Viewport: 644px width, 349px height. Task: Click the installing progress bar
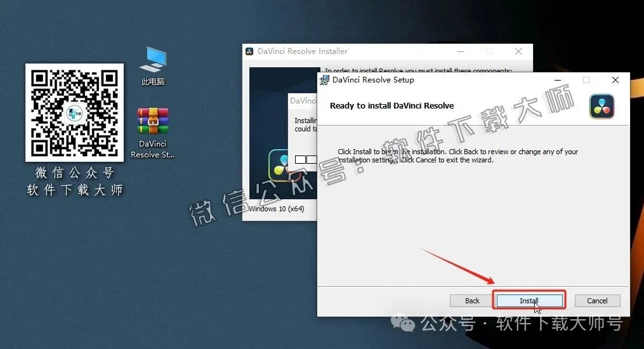[x=305, y=159]
